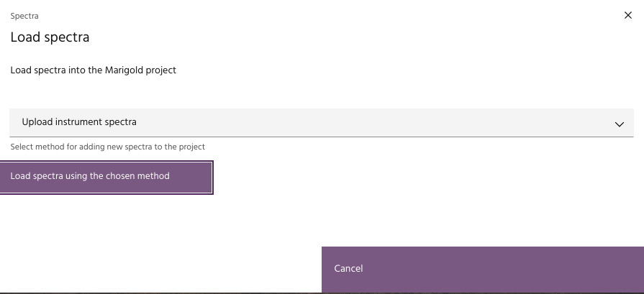Image resolution: width=644 pixels, height=294 pixels.
Task: Click the Load spectra heading
Action: pyautogui.click(x=50, y=37)
